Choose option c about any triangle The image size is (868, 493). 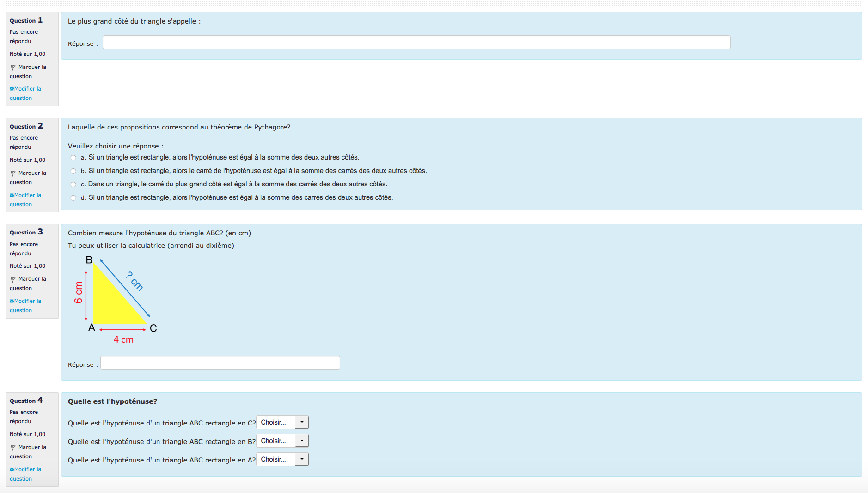(x=73, y=185)
